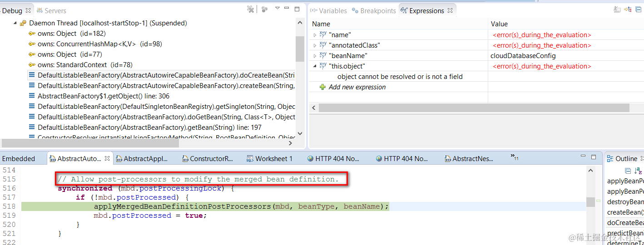Image resolution: width=644 pixels, height=245 pixels.
Task: Click the Add new expression plus icon
Action: 322,87
